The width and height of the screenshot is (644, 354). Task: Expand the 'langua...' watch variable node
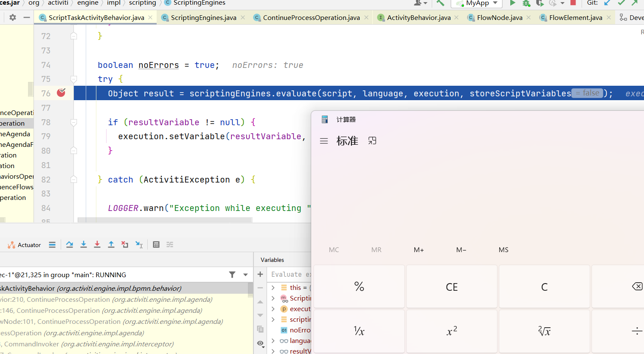coord(273,341)
